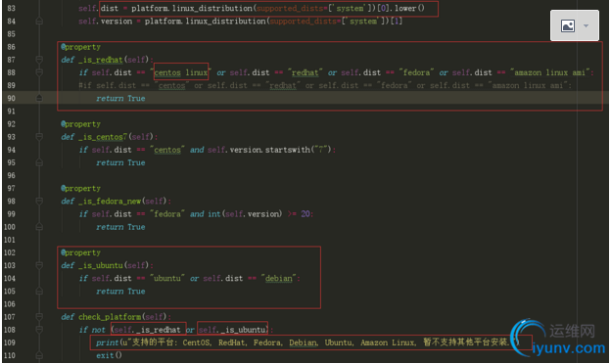Click the "fedora" string on line 99
The width and height of the screenshot is (611, 364).
[x=167, y=213]
